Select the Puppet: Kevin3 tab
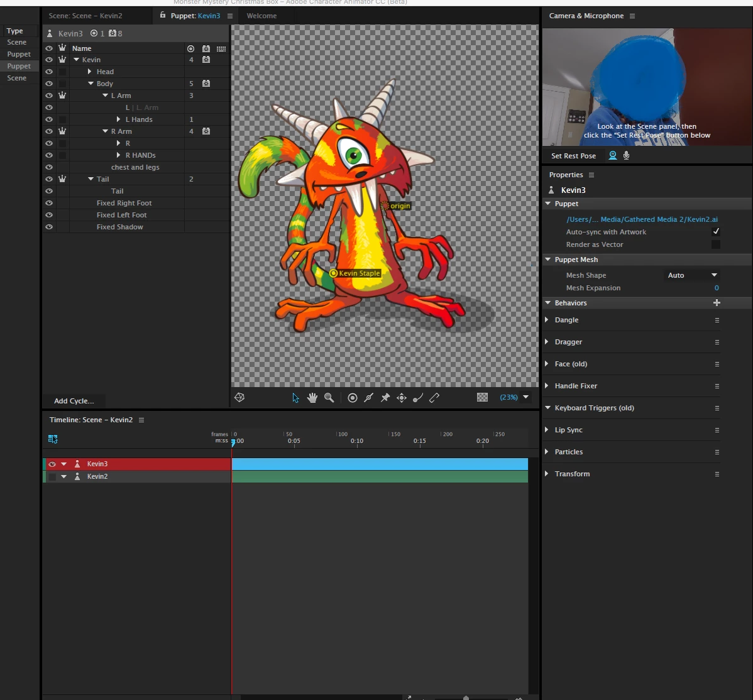 (195, 16)
